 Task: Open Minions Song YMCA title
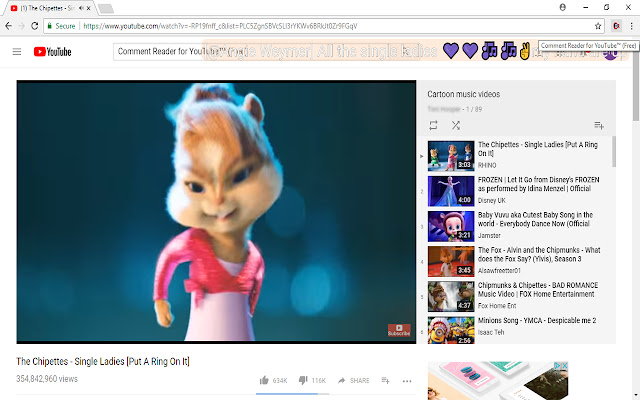(x=537, y=320)
